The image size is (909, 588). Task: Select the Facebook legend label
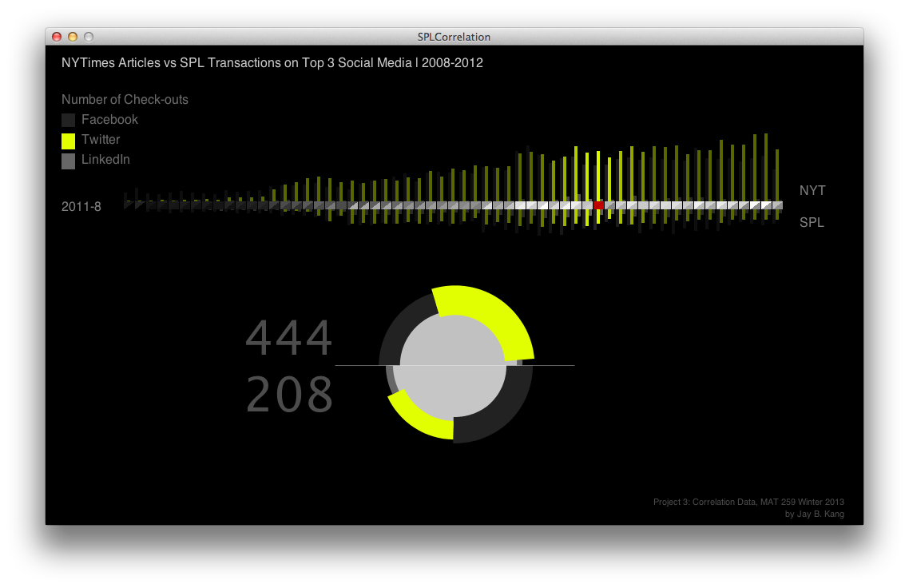[109, 120]
